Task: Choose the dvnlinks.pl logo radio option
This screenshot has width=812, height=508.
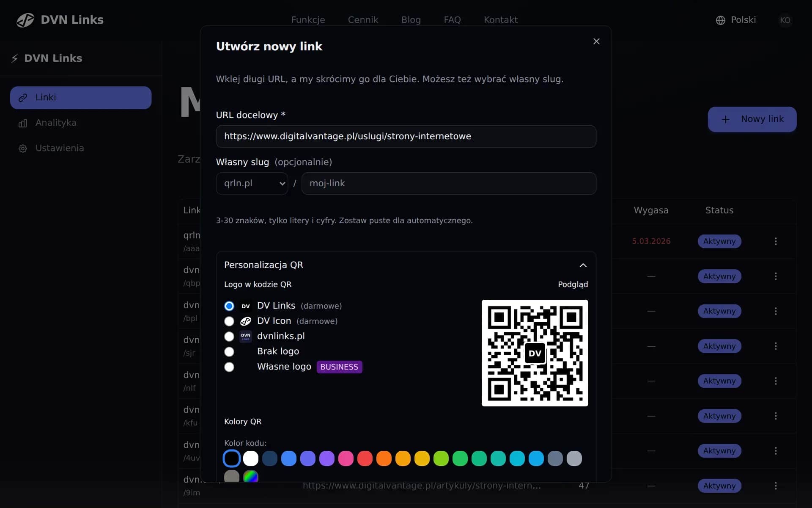Action: (229, 337)
